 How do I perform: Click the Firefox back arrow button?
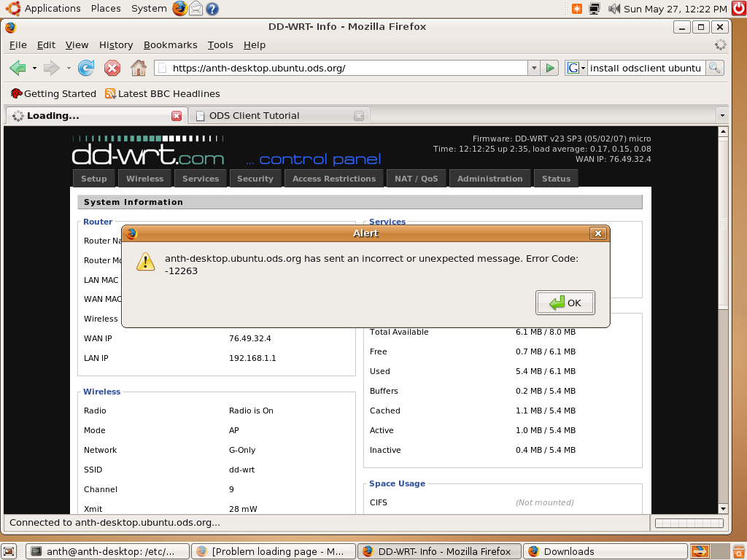[18, 68]
